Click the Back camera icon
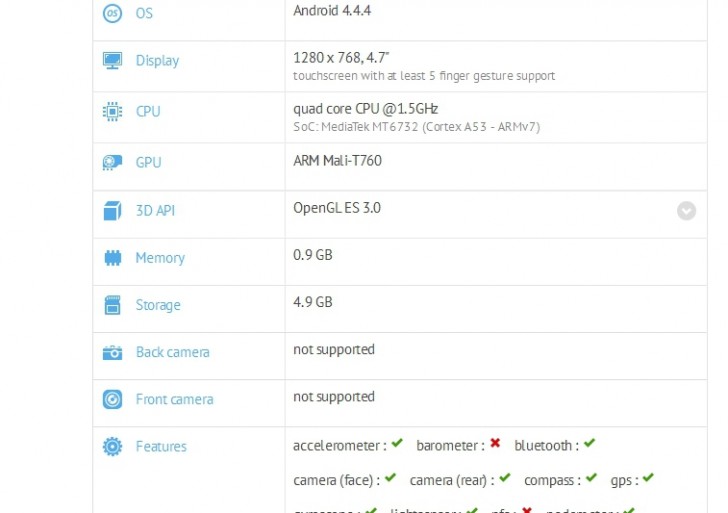This screenshot has width=728, height=513. point(113,352)
